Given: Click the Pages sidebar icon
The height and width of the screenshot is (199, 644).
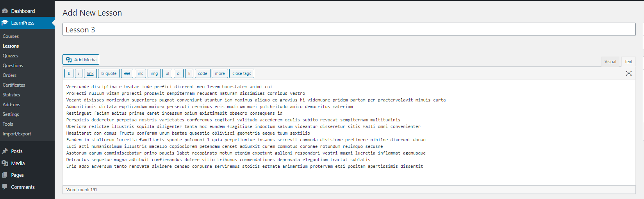Looking at the screenshot, I should coord(5,175).
